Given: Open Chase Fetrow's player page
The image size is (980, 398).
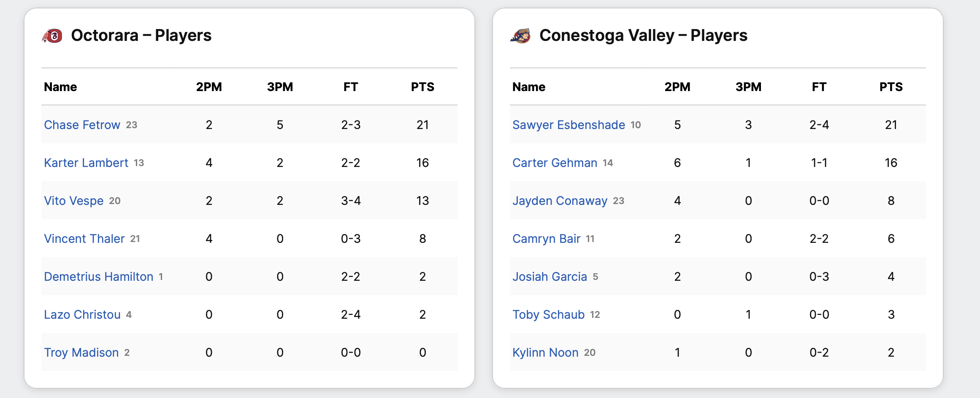Looking at the screenshot, I should (x=82, y=125).
